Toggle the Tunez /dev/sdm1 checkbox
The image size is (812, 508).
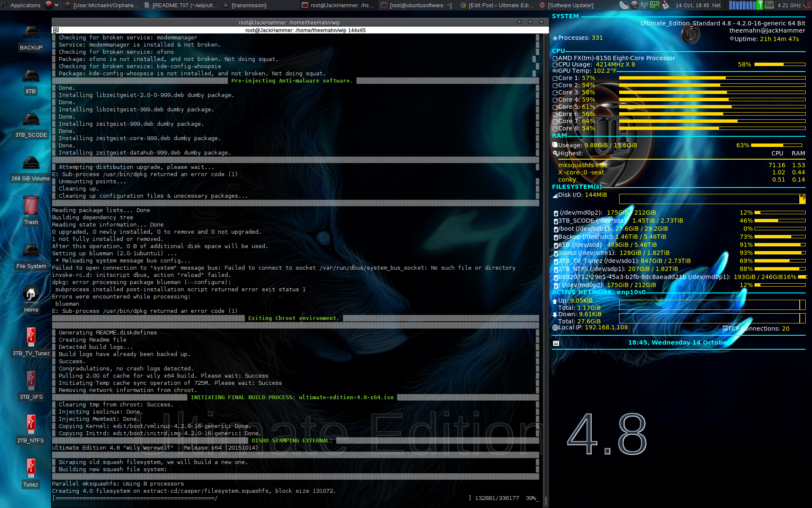(555, 253)
